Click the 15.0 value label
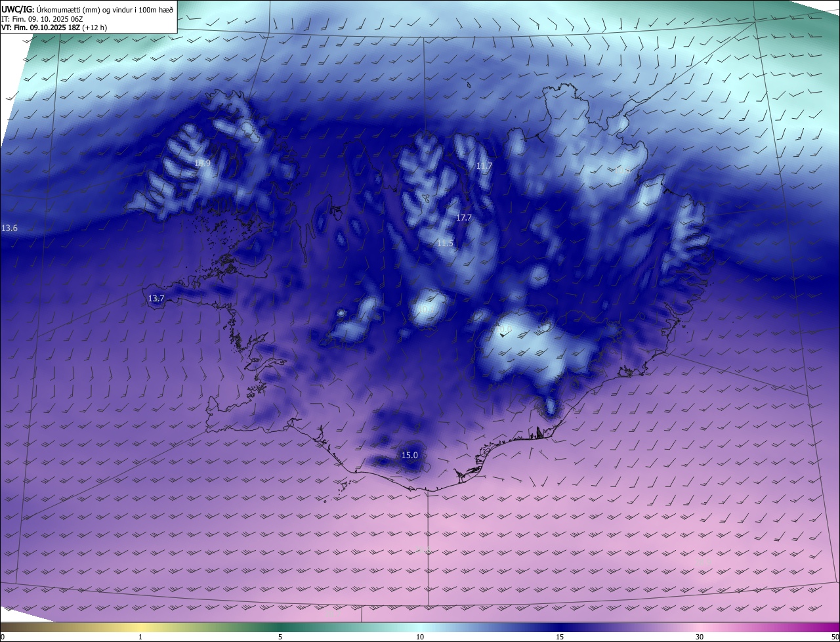Screen dimensions: 840x642 click(409, 455)
